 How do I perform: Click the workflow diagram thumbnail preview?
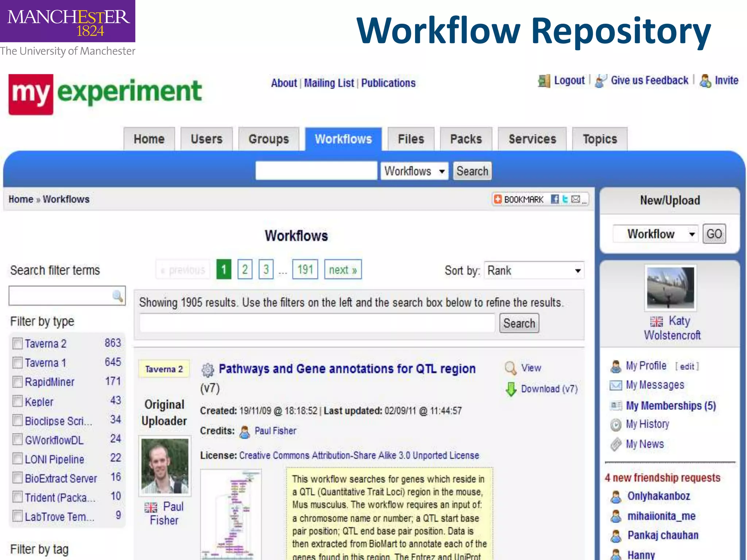(x=231, y=514)
